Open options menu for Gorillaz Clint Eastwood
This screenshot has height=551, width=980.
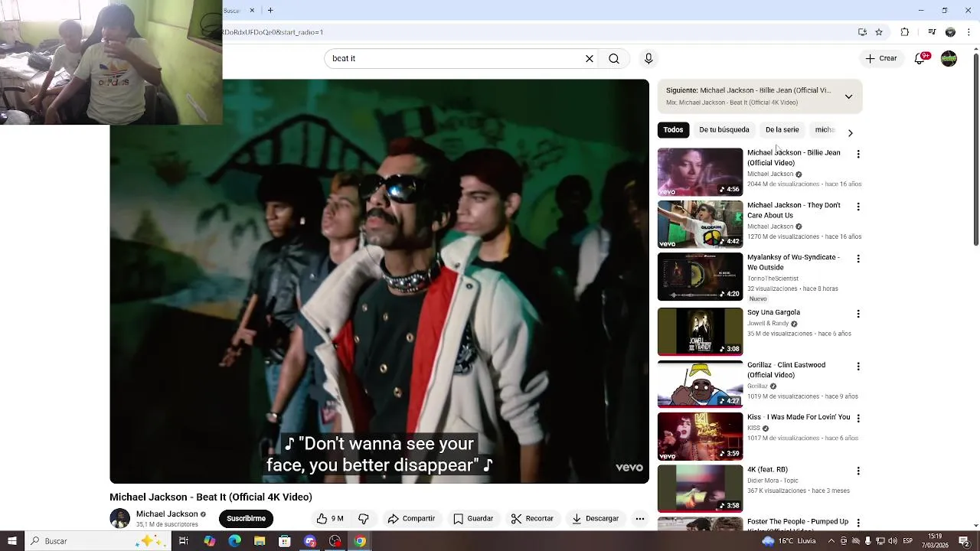point(858,367)
